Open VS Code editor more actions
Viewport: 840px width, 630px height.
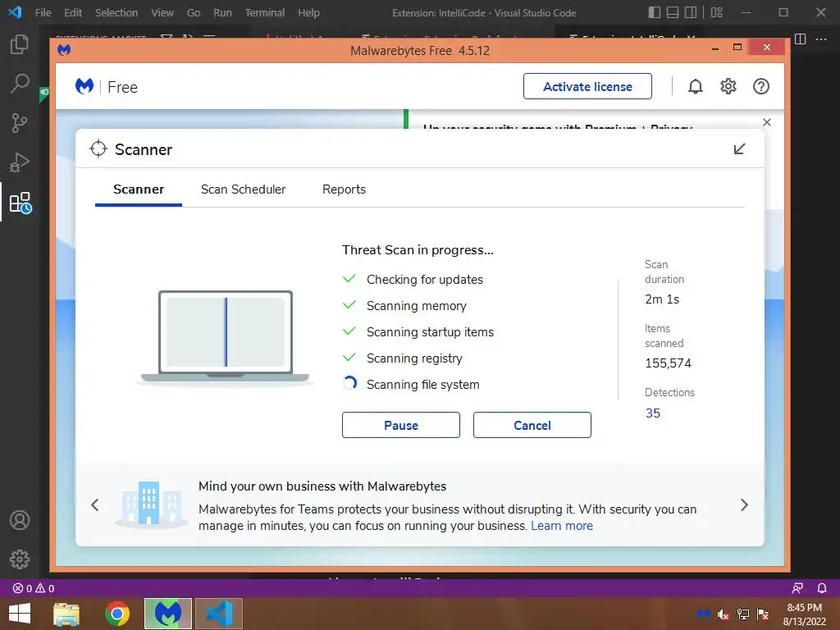pyautogui.click(x=820, y=39)
